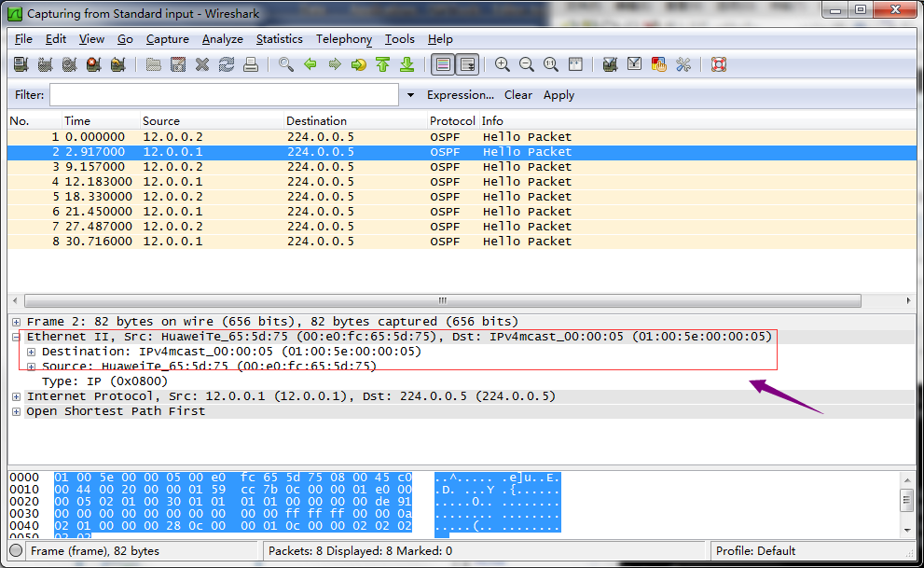The image size is (924, 568).
Task: Open preferences with tools icon
Action: click(x=683, y=64)
